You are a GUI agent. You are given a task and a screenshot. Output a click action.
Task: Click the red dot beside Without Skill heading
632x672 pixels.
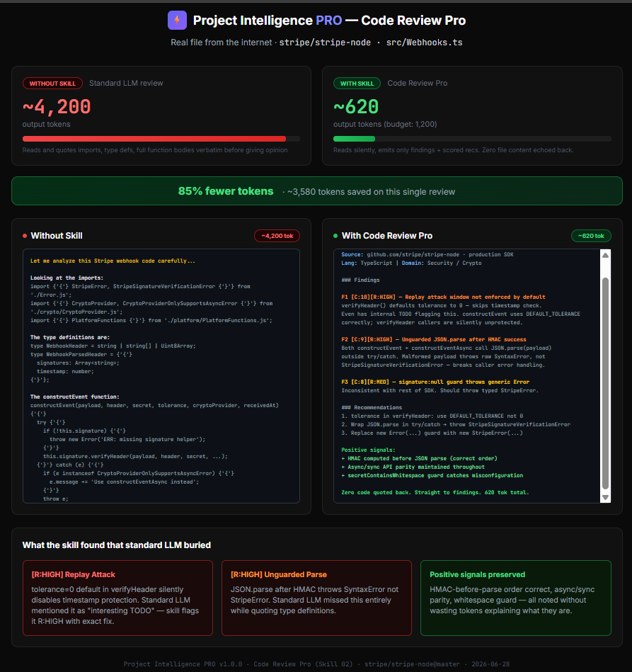point(25,236)
